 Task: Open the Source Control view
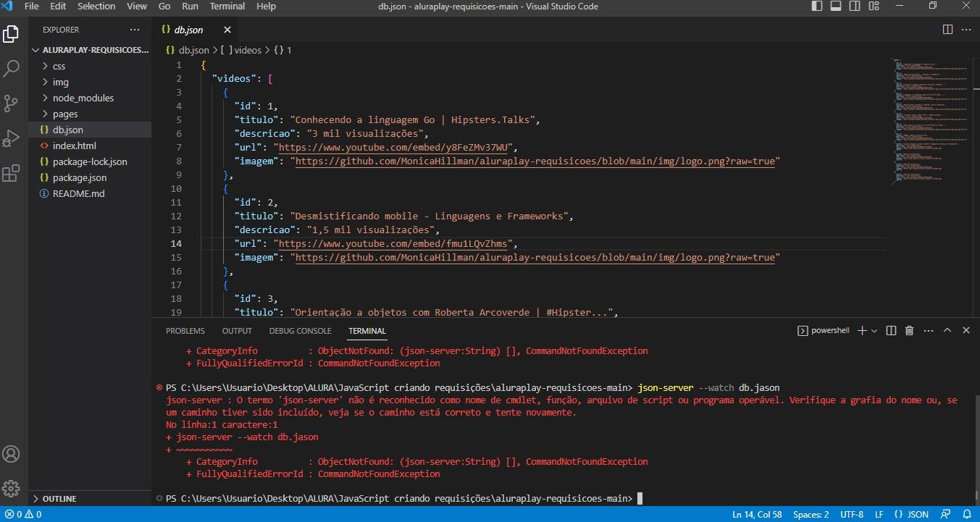[11, 103]
